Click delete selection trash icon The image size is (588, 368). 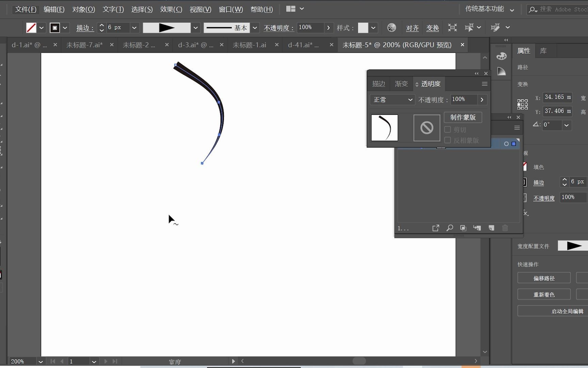(505, 228)
